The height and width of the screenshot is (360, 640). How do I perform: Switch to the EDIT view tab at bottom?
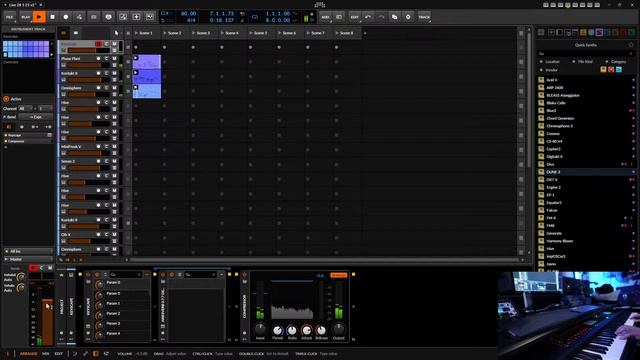point(59,353)
